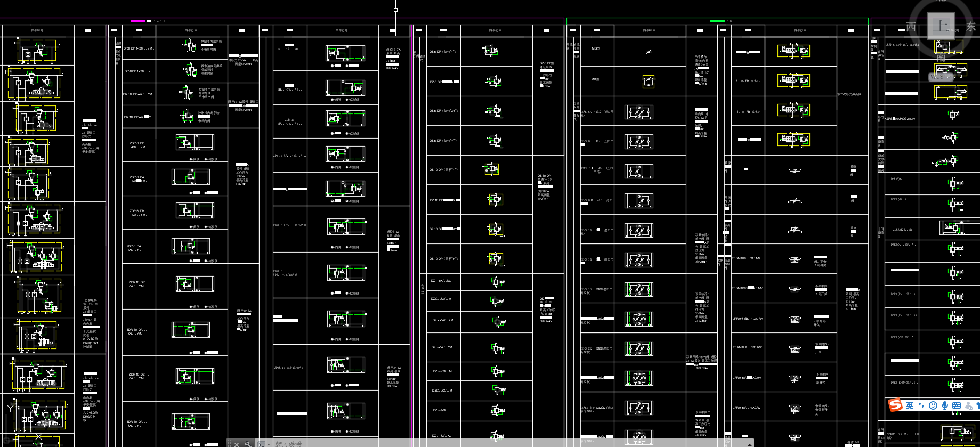This screenshot has width=980, height=447.
Task: Click the command prompt icon
Action: 261,444
